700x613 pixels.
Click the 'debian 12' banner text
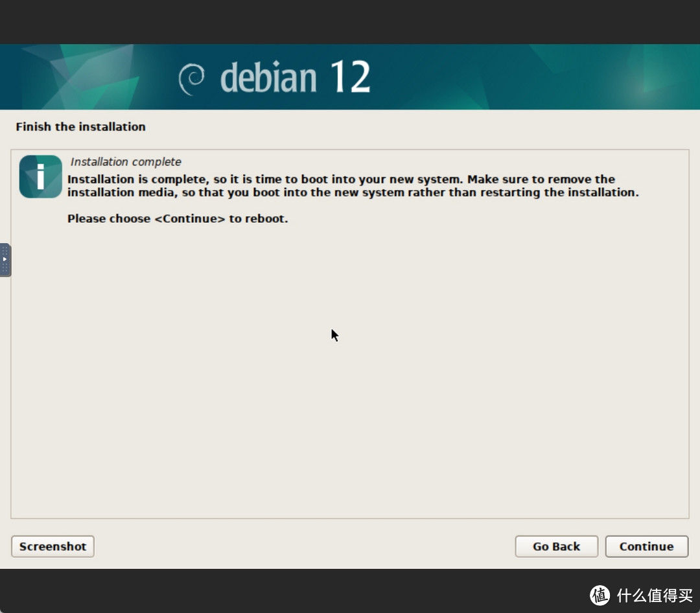pos(295,77)
